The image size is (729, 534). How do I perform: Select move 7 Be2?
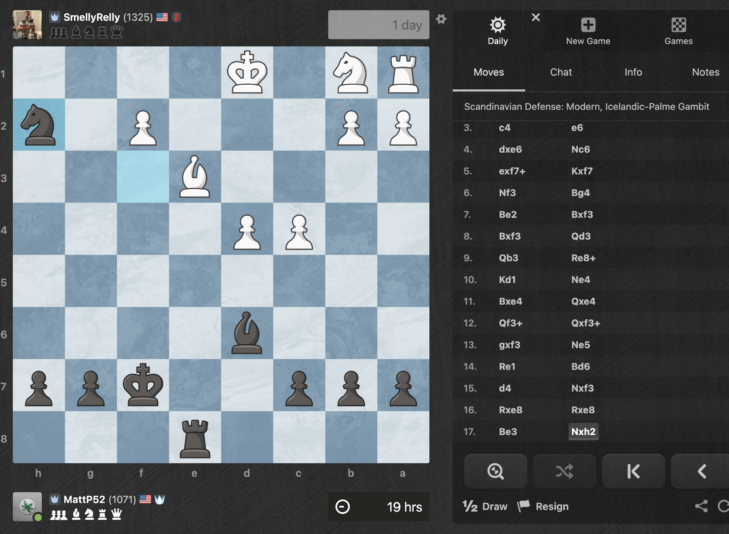[x=507, y=214]
